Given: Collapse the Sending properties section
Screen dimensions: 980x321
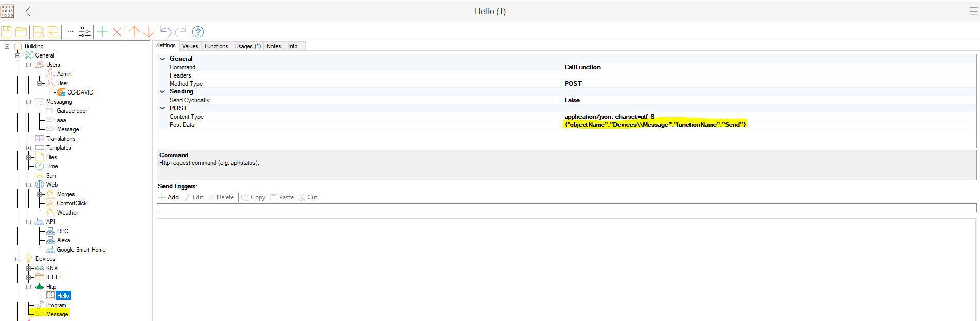Looking at the screenshot, I should tap(162, 91).
